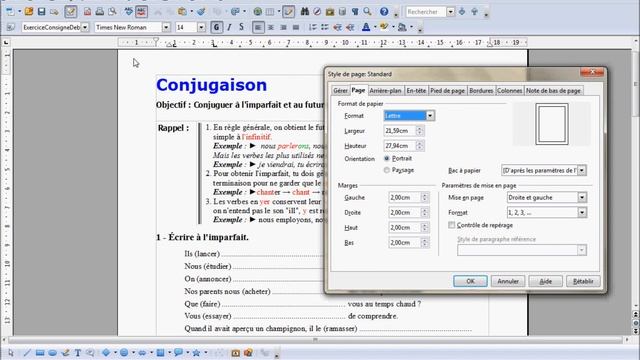Open the page preview icon
640x360 pixels.
coord(112,11)
